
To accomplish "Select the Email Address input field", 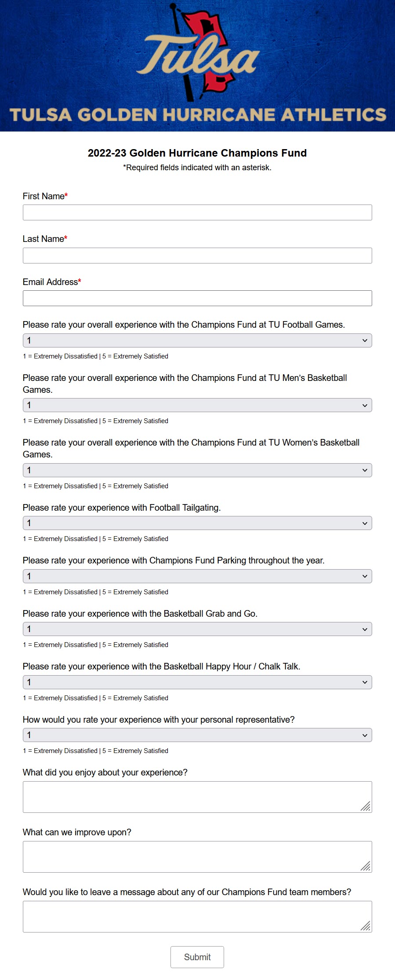I will 197,298.
